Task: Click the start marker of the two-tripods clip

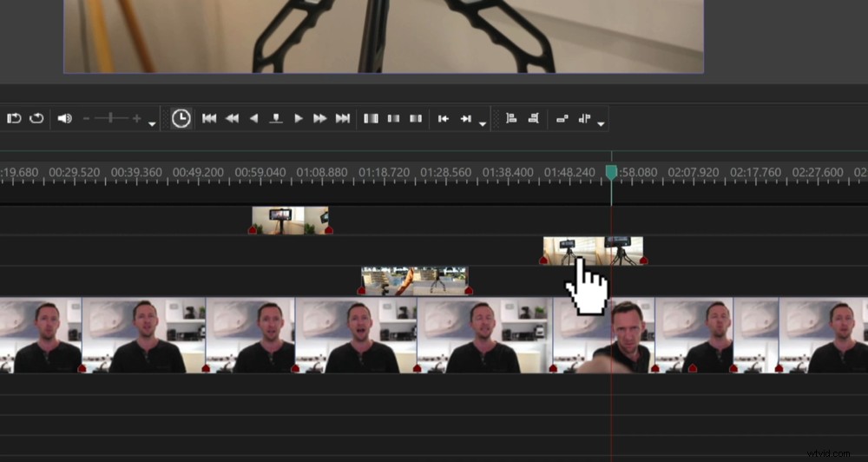Action: (543, 261)
